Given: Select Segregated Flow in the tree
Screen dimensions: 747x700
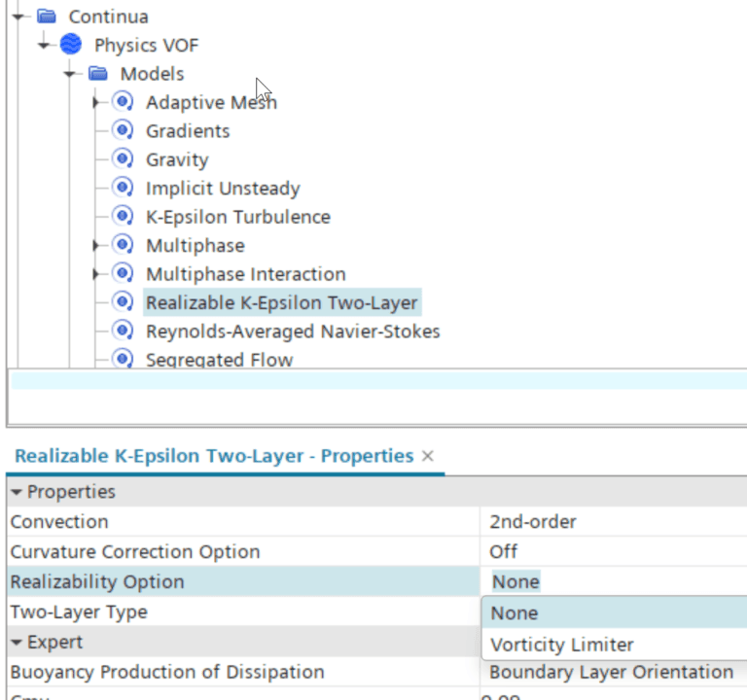Looking at the screenshot, I should 219,360.
